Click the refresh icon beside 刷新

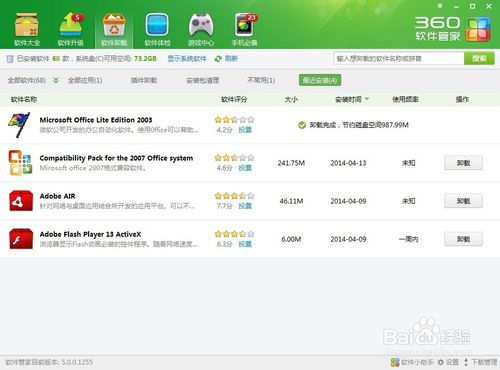click(218, 59)
